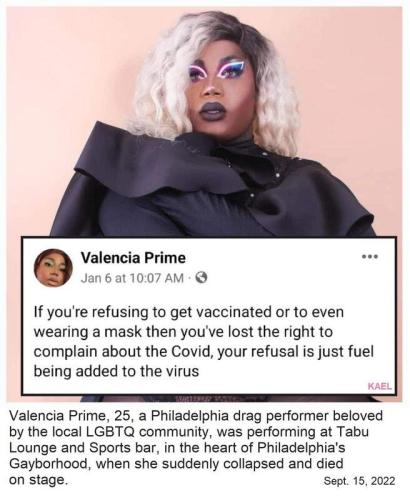Click the globe public-audience icon
The image size is (410, 500).
pos(201,277)
